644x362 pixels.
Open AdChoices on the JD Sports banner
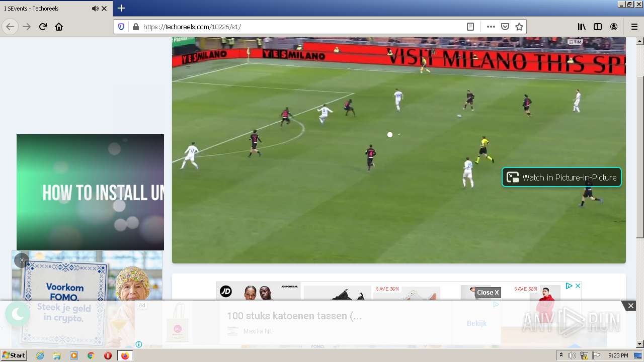(569, 286)
